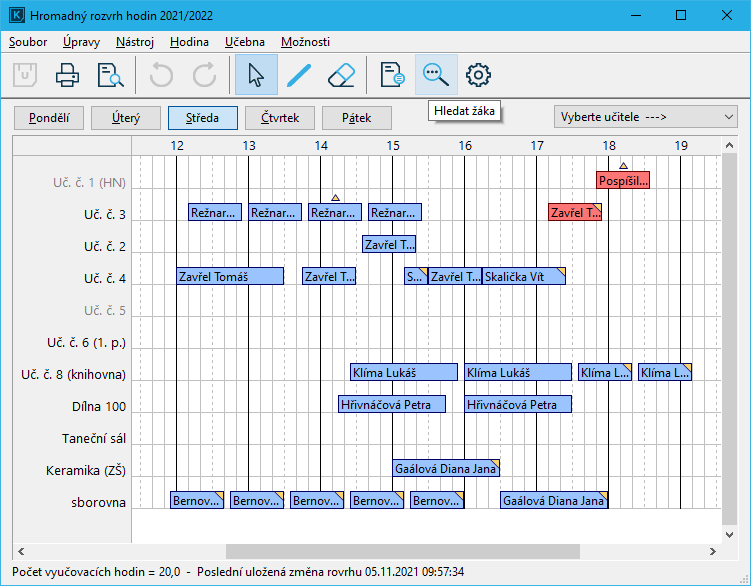Switch to Pátek day
This screenshot has width=751, height=586.
[357, 117]
